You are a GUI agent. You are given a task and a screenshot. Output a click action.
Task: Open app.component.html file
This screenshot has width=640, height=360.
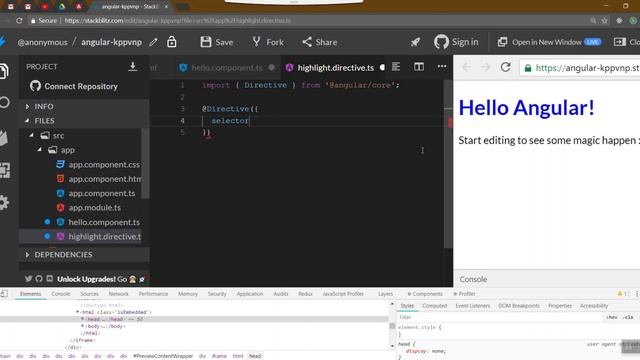pyautogui.click(x=98, y=179)
